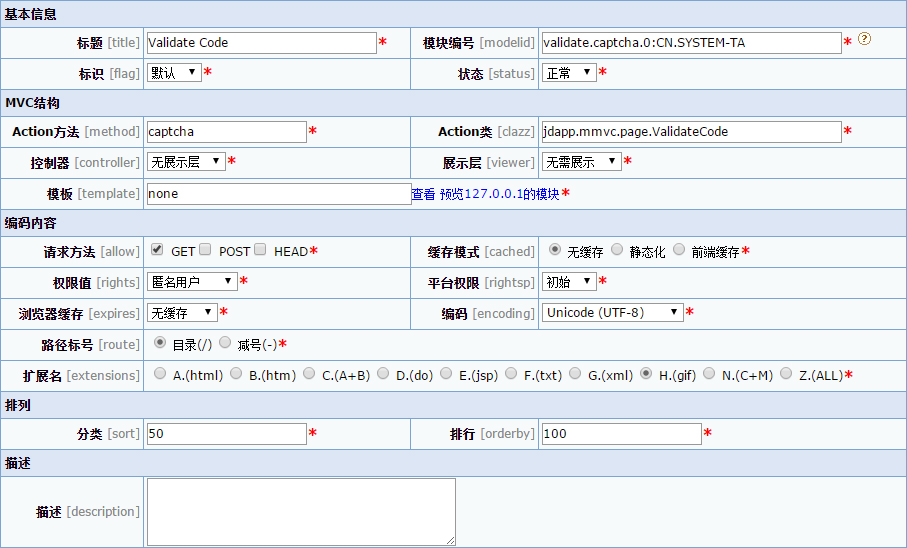Open the 控制器 controller dropdown

[186, 161]
